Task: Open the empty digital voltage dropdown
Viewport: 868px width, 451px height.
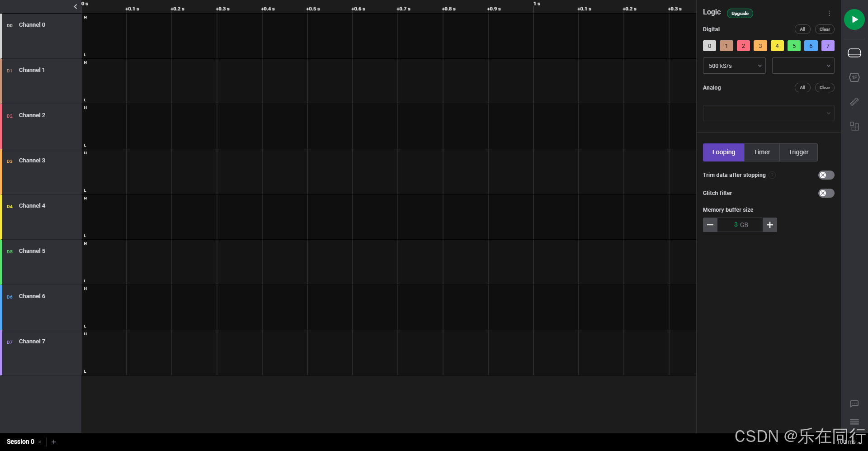Action: 803,66
